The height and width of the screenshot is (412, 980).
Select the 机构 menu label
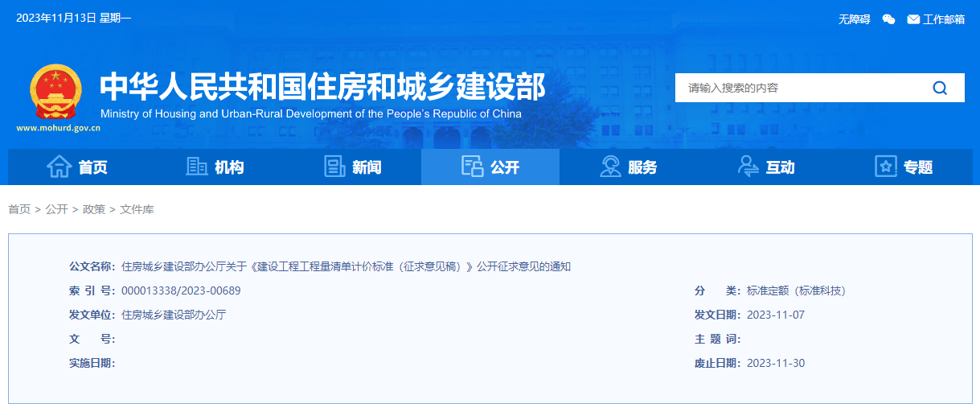click(x=229, y=167)
